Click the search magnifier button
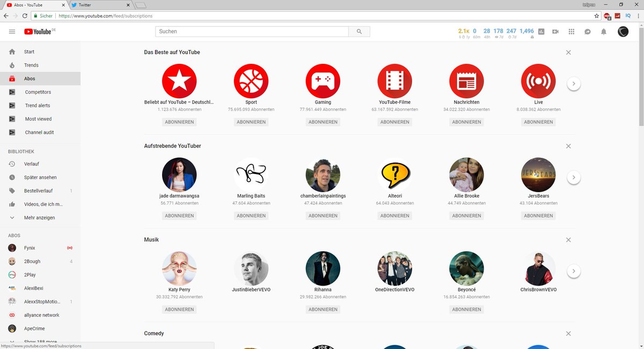 coord(359,32)
